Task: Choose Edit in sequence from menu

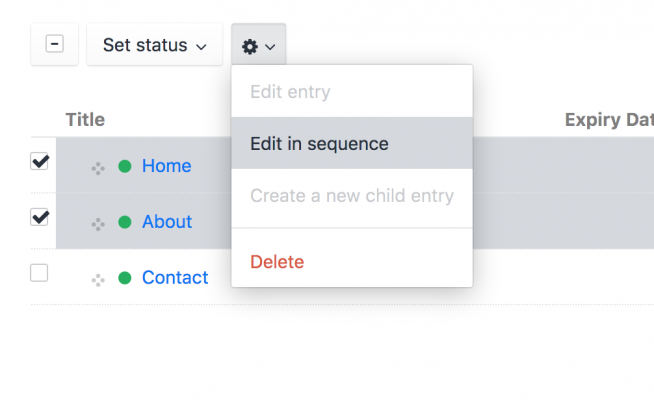Action: 319,144
